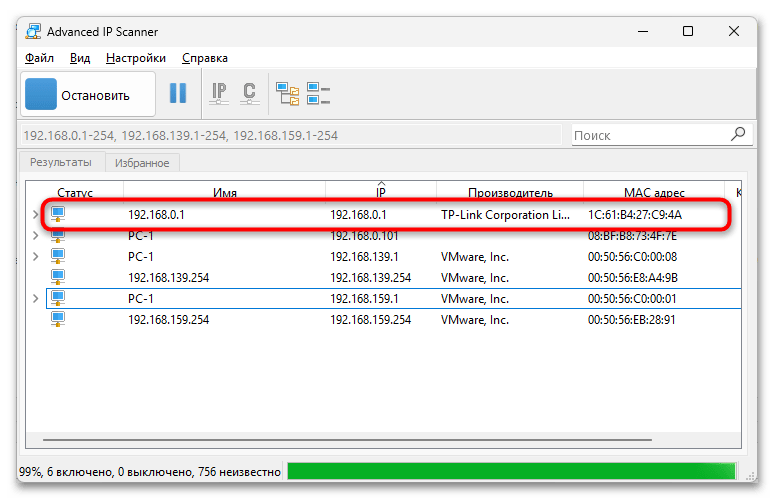Select the 192.168.139.254 name cell
Image resolution: width=774 pixels, height=499 pixels.
(x=168, y=278)
